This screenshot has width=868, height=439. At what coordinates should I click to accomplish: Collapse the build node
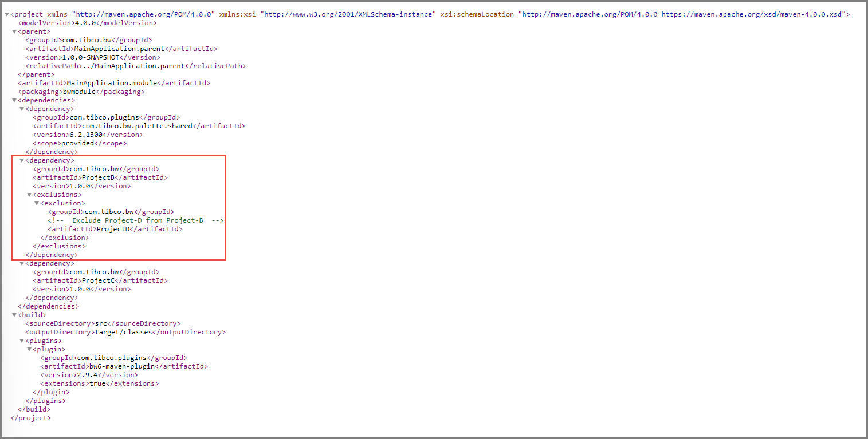(x=14, y=315)
